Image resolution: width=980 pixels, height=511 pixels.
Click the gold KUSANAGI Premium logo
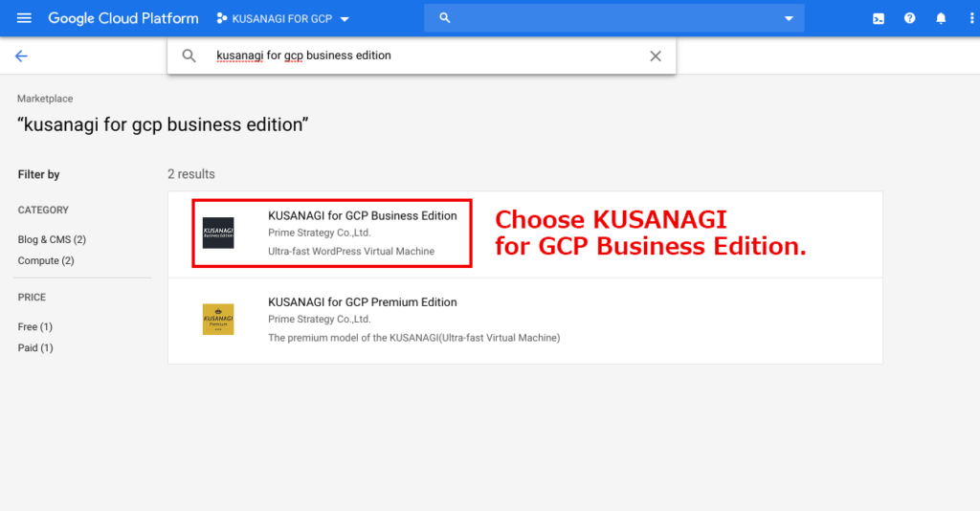[218, 320]
